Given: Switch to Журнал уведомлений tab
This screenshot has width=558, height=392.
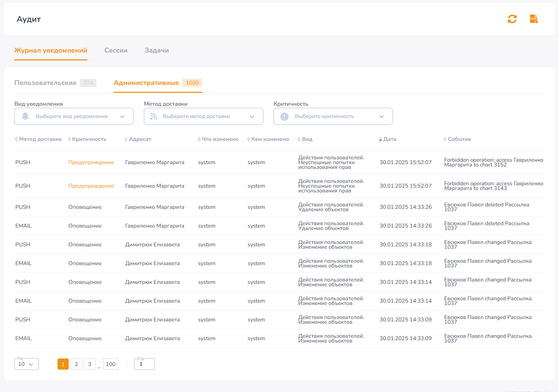Looking at the screenshot, I should [x=51, y=50].
